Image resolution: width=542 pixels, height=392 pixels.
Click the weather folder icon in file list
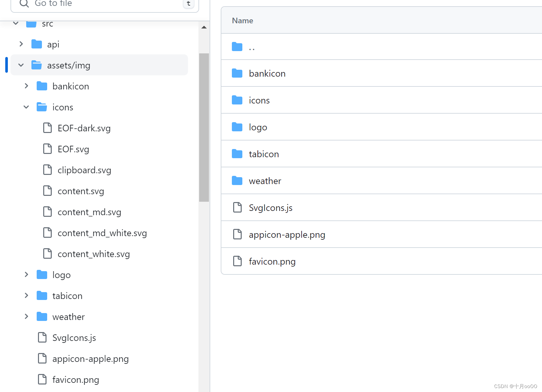pos(237,181)
